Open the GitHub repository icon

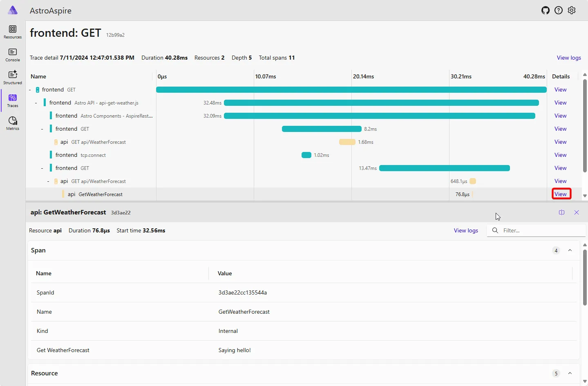point(546,11)
